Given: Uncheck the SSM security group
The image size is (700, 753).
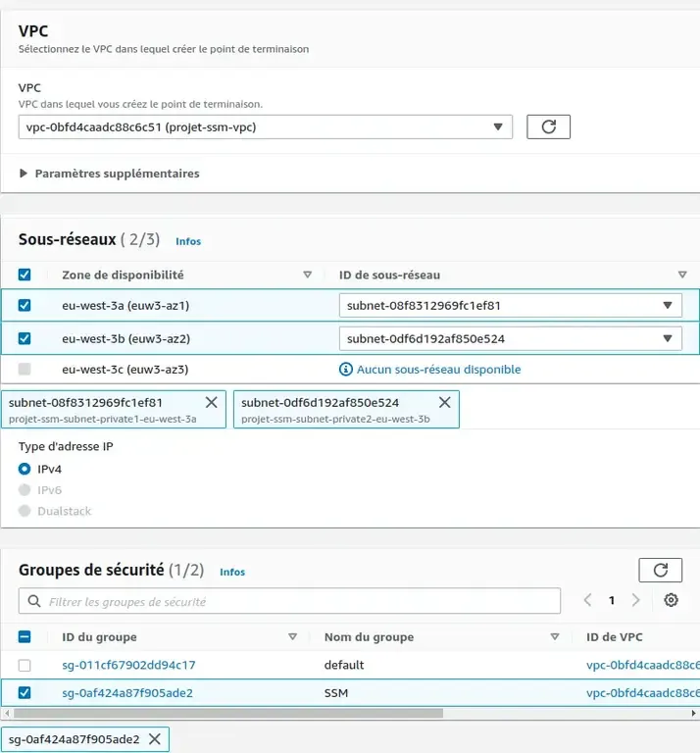Looking at the screenshot, I should pos(25,692).
